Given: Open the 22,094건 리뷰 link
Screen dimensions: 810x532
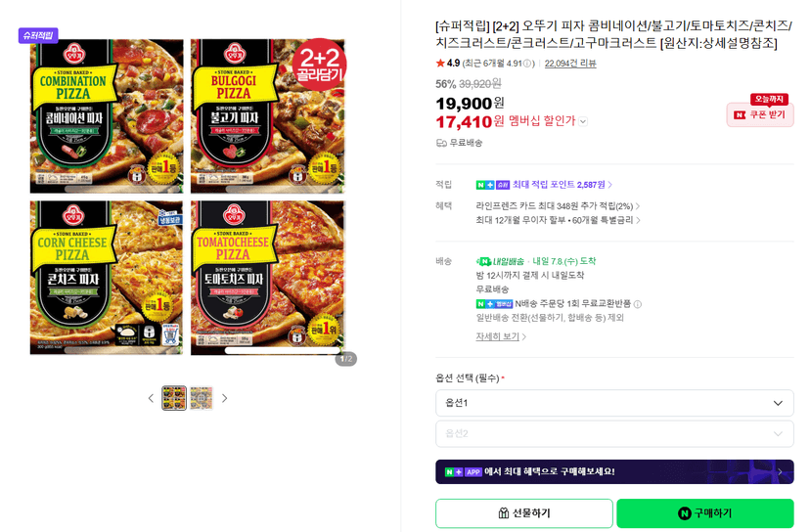Looking at the screenshot, I should tap(570, 63).
